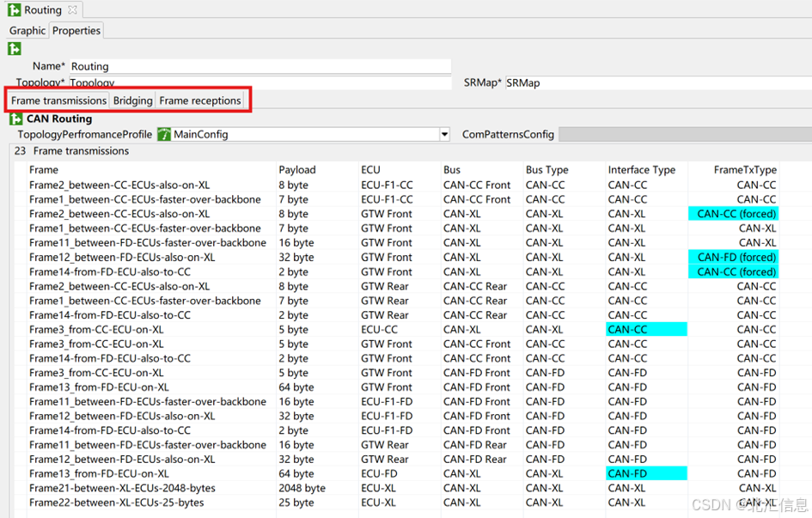812x518 pixels.
Task: Select Frame1 row on CAN-CC Rear bus
Action: click(x=403, y=301)
